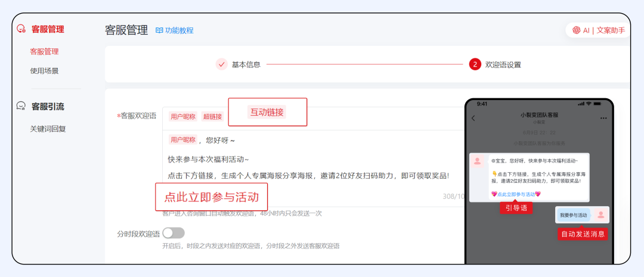The width and height of the screenshot is (644, 277).
Task: Enable the 分时段欢迎语 toggle switch
Action: pyautogui.click(x=174, y=233)
